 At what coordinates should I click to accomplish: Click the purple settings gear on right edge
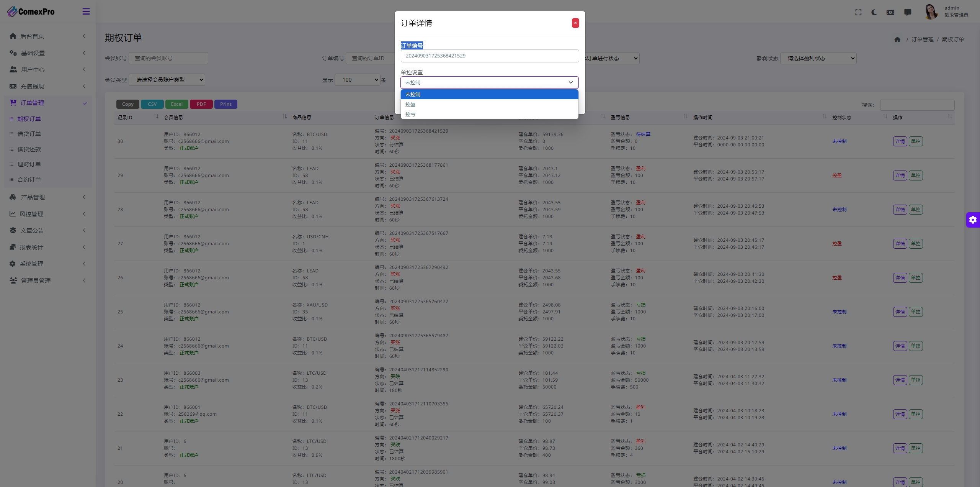coord(973,220)
